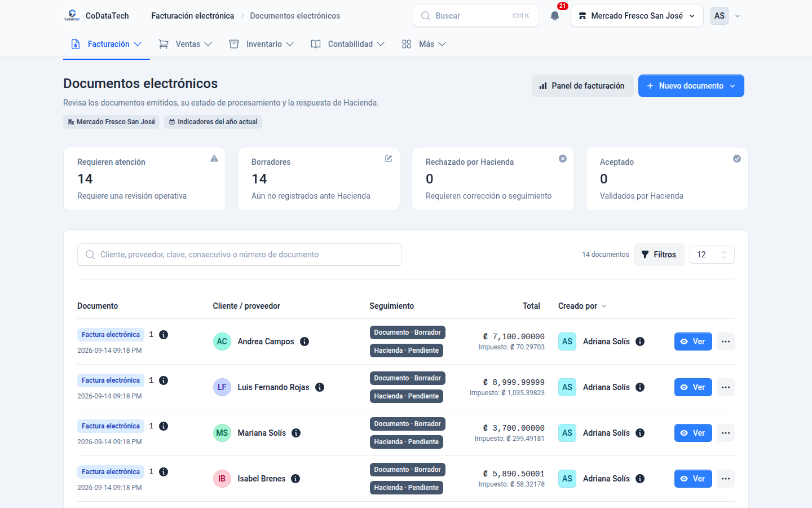Click info icon next to Luis Fernando Rojas

pyautogui.click(x=320, y=387)
